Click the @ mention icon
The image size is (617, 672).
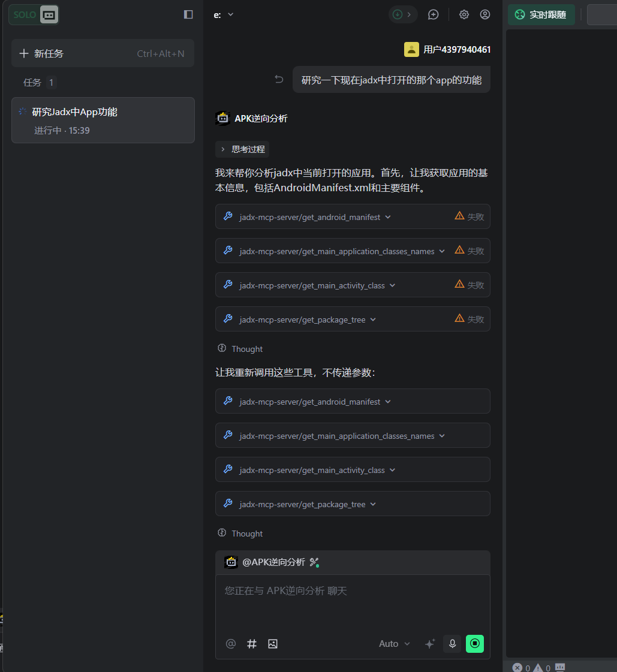pyautogui.click(x=231, y=644)
